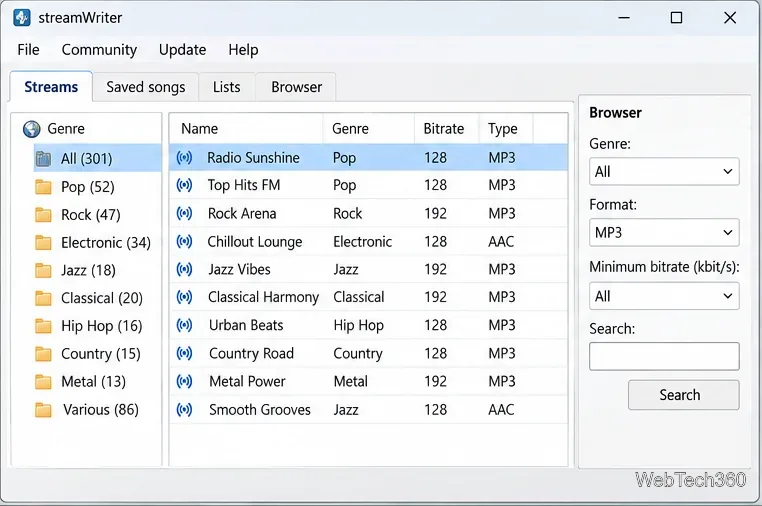
Task: Click the Hip Hop (16) folder icon
Action: coord(43,326)
